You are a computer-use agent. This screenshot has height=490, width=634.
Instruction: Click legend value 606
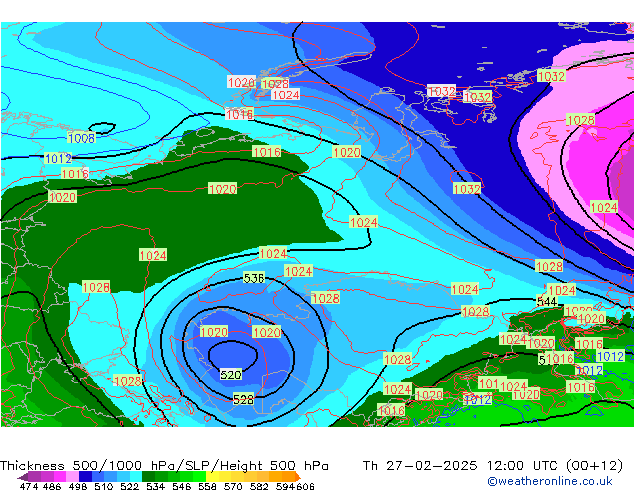(x=304, y=486)
